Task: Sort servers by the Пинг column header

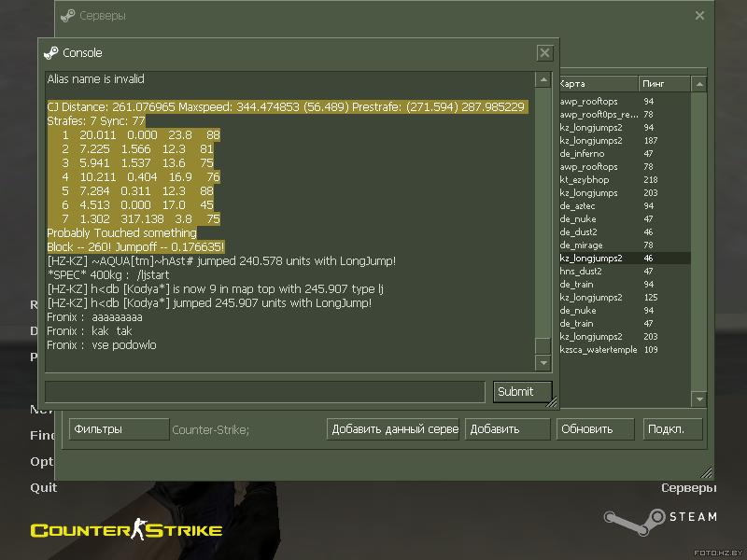Action: 664,84
